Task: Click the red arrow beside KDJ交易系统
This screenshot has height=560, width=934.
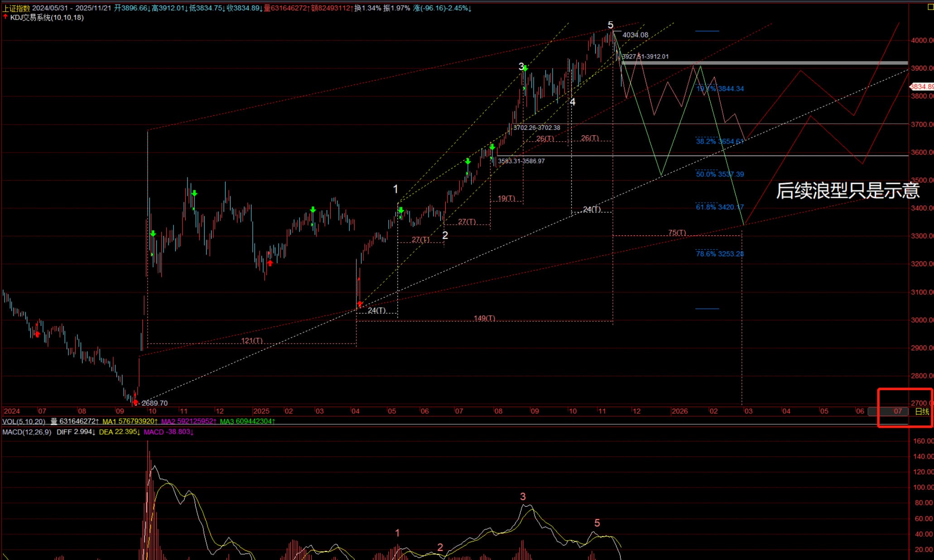Action: 5,17
